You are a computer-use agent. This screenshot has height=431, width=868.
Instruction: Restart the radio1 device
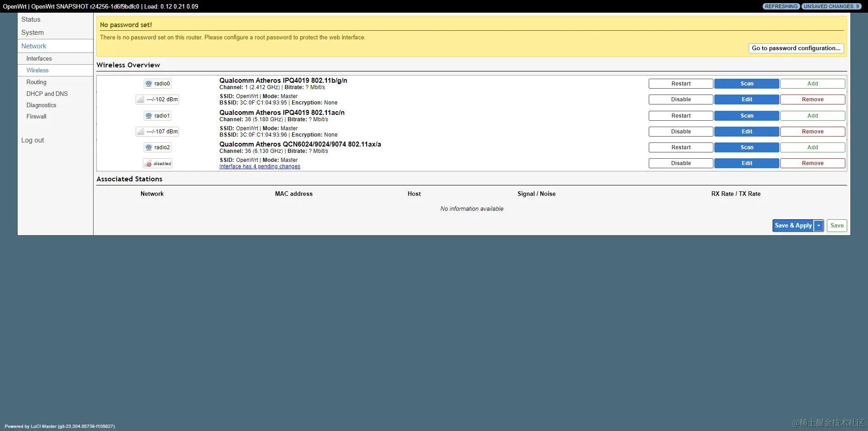(x=681, y=116)
